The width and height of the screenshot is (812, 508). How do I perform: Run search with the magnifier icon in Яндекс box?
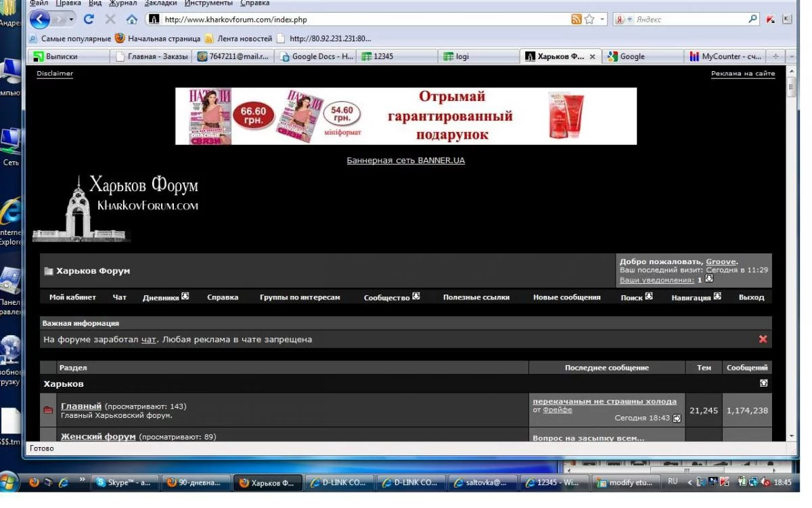(x=753, y=20)
